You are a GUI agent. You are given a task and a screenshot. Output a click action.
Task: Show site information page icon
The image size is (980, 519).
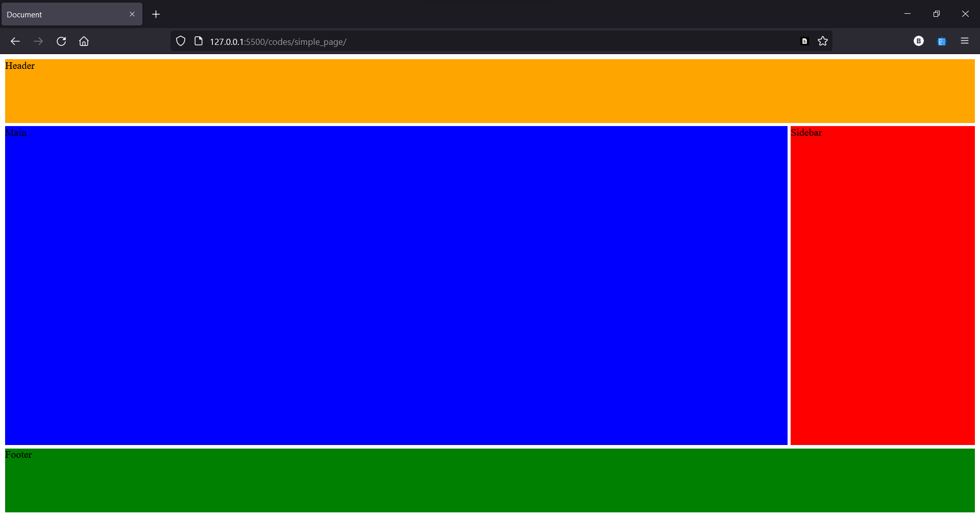coord(199,41)
